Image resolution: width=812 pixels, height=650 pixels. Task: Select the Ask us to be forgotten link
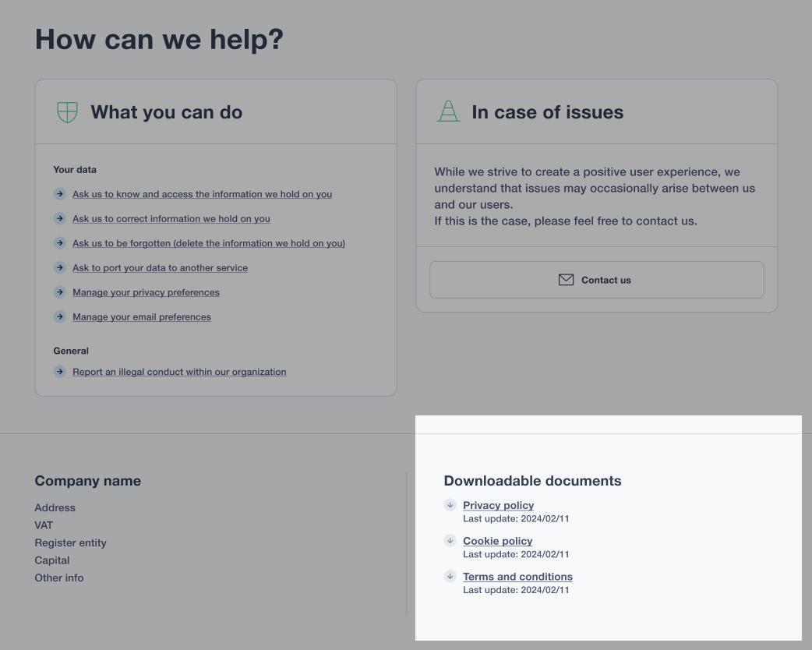click(208, 243)
